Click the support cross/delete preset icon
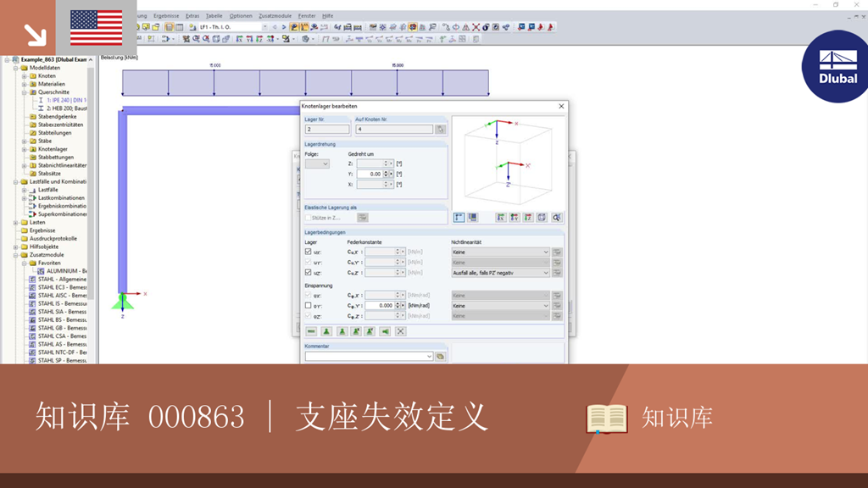 400,331
